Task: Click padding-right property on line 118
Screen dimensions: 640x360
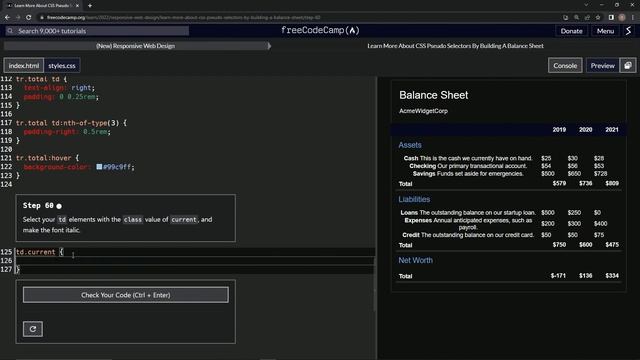Action: pyautogui.click(x=50, y=132)
